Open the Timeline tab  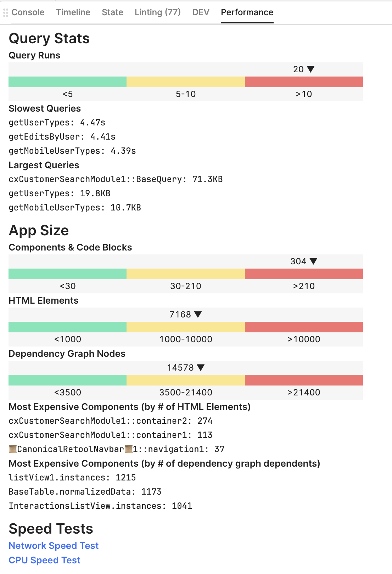tap(73, 12)
